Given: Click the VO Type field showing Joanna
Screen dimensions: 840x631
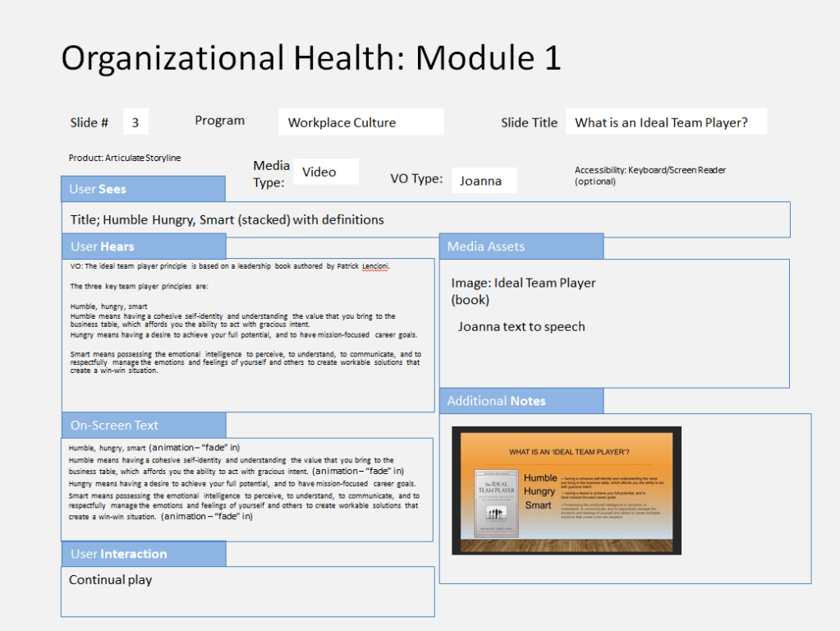Looking at the screenshot, I should point(484,181).
